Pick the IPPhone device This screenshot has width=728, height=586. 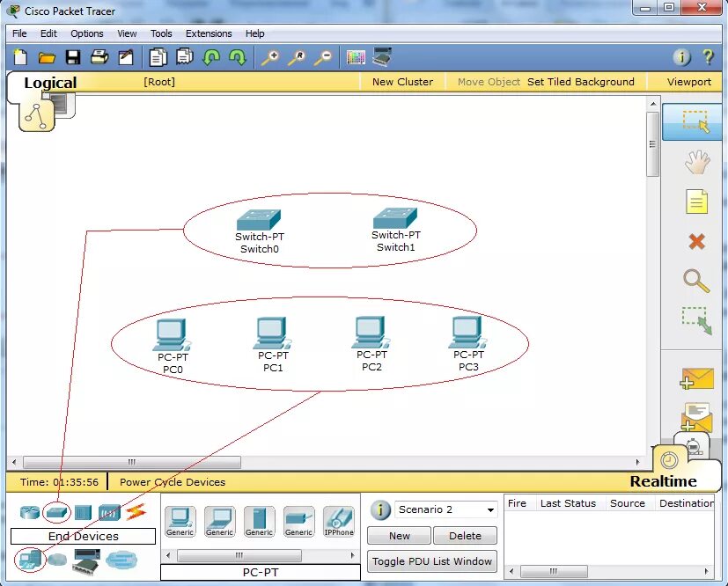click(x=338, y=522)
